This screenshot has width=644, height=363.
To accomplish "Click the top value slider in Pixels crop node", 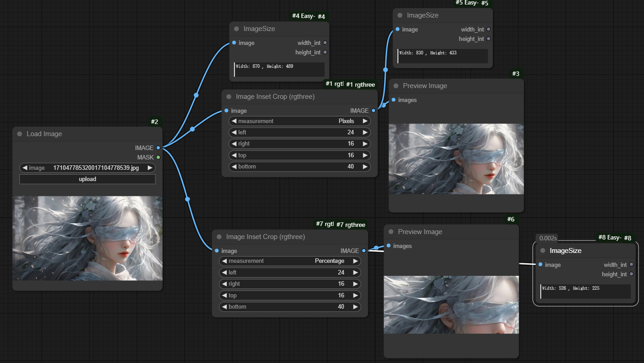I will pos(300,155).
